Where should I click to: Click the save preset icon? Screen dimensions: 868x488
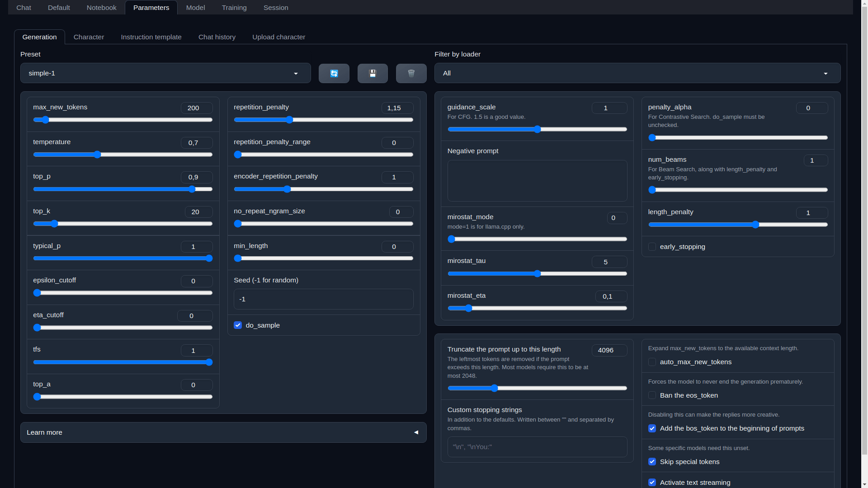[373, 73]
